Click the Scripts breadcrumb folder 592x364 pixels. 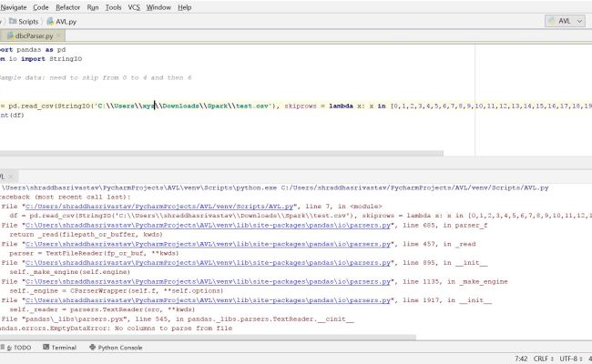click(24, 22)
